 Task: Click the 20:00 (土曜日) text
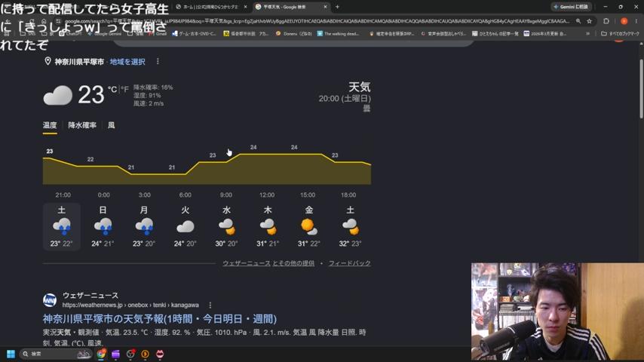345,99
